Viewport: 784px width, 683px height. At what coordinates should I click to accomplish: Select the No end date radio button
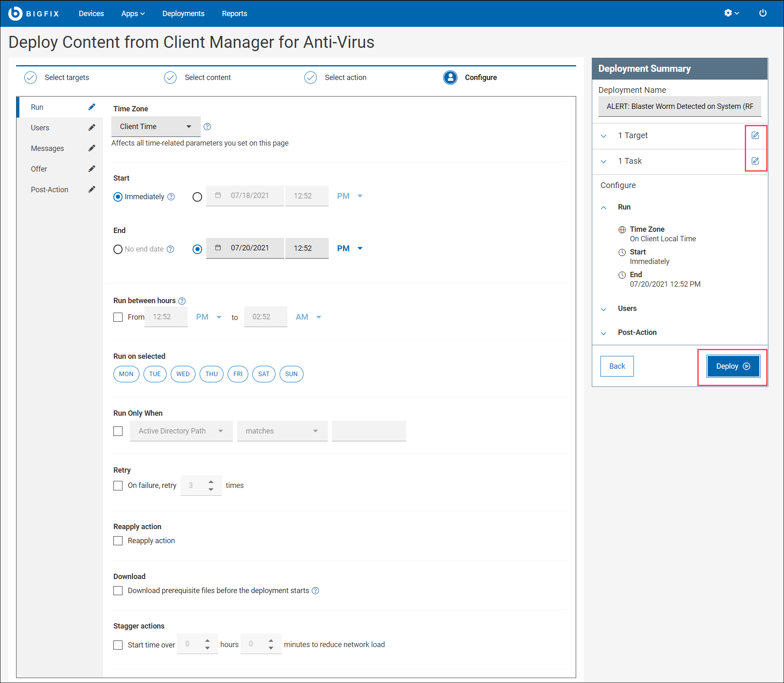pos(118,250)
